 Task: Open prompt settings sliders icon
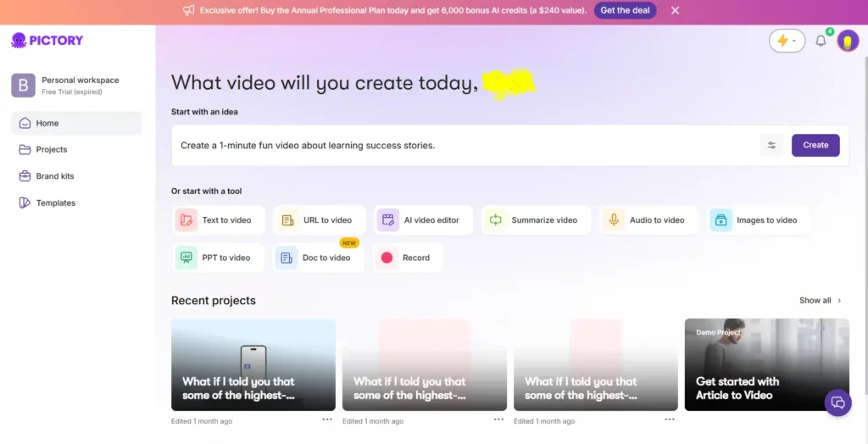(771, 145)
